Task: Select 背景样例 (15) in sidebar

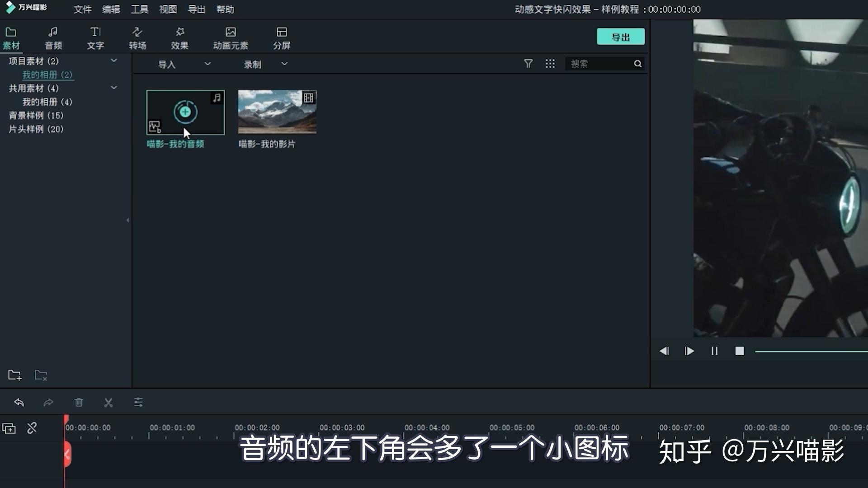Action: coord(36,116)
